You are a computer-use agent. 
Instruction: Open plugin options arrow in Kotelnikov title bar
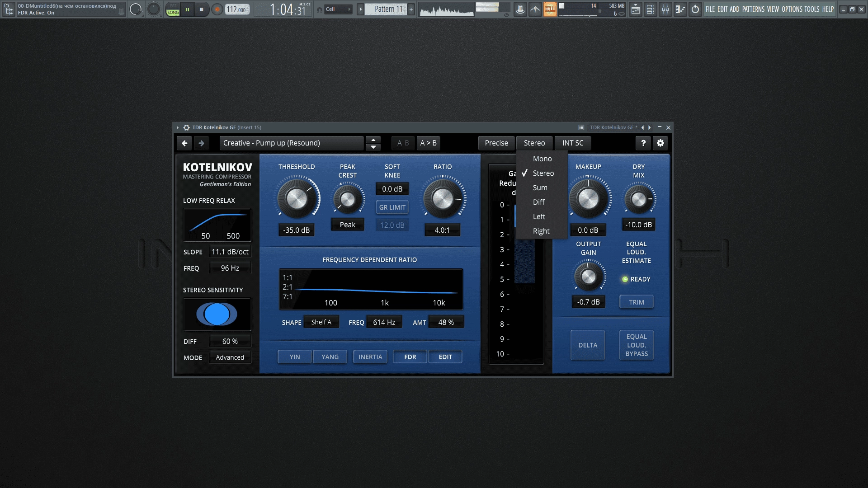coord(178,127)
